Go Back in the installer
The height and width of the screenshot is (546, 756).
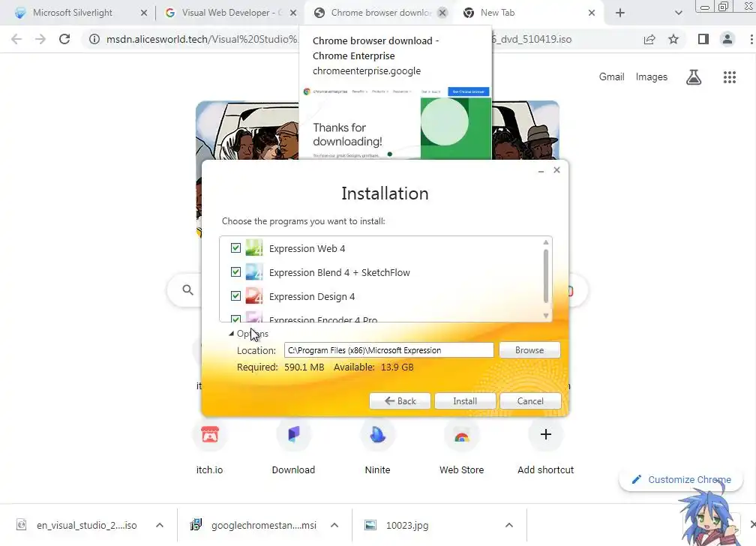[x=400, y=400]
